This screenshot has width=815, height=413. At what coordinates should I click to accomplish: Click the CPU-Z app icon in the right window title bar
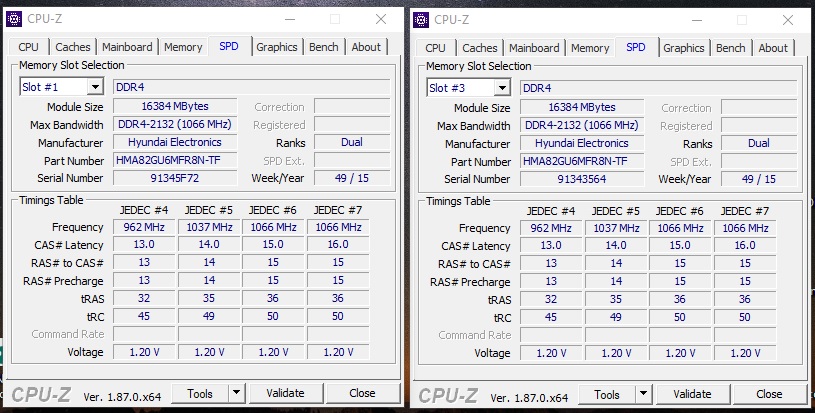click(420, 20)
